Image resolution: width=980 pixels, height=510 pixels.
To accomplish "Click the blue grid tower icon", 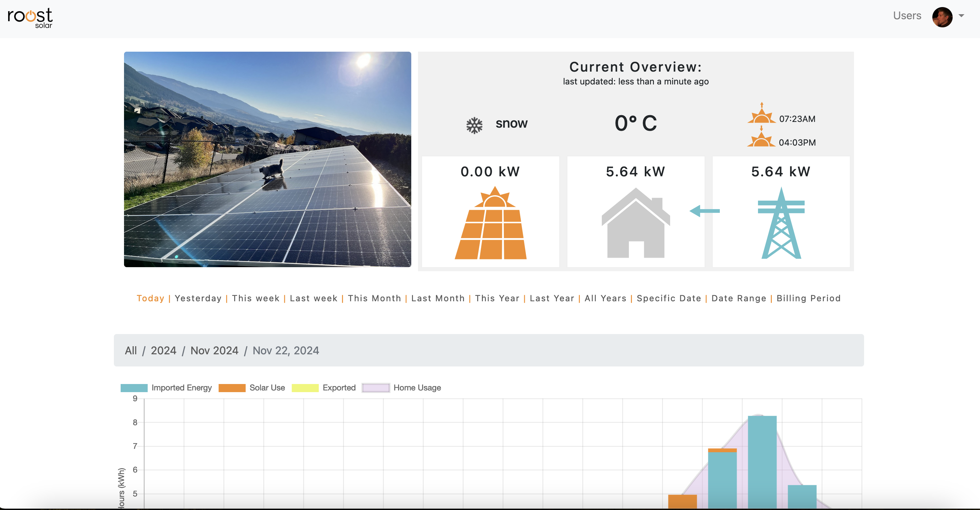I will point(781,223).
